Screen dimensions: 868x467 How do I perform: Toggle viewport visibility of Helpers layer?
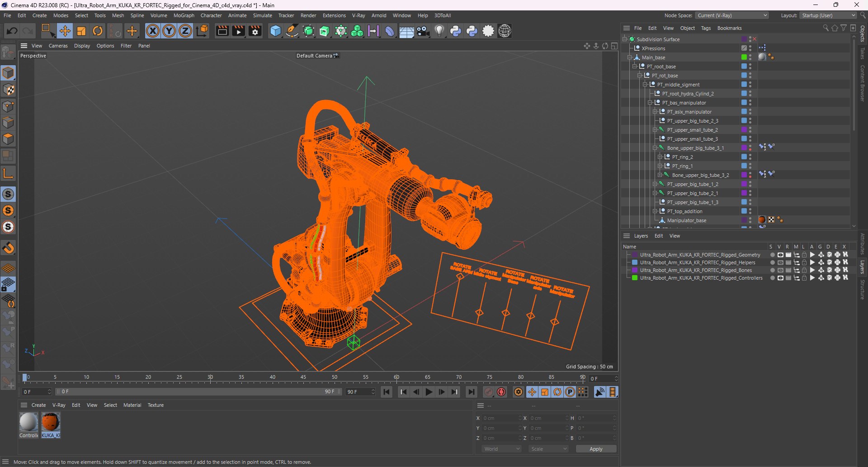coord(780,262)
